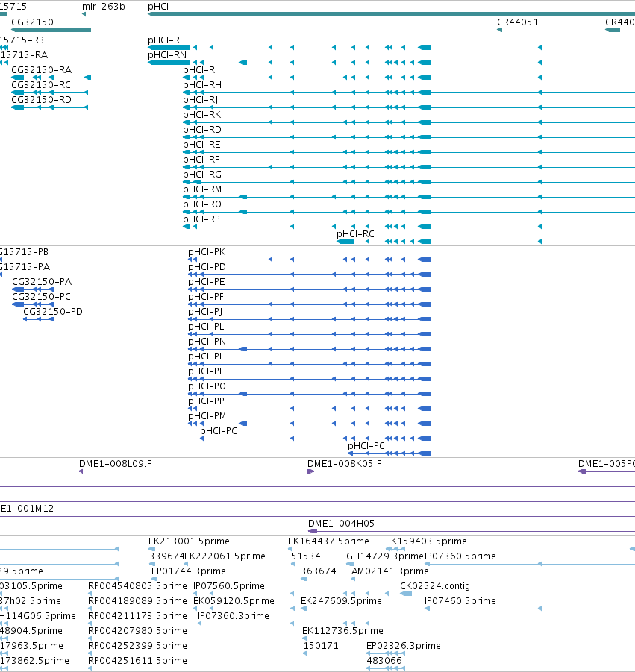Image resolution: width=635 pixels, height=672 pixels.
Task: Click transcript pHCl-RM
Action: (202, 189)
